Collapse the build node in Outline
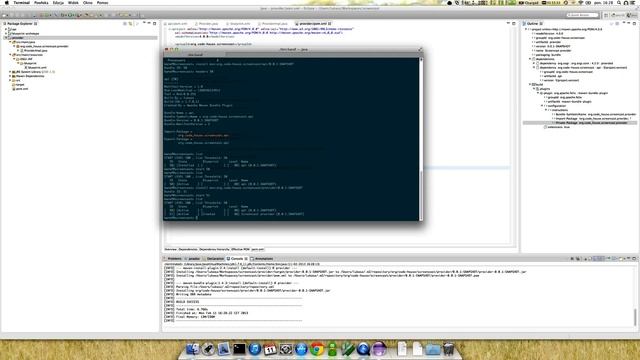Screen dimensions: 640x360 (x=530, y=84)
